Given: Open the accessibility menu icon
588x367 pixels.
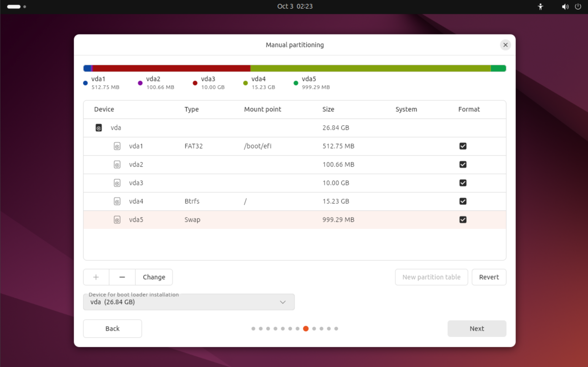Looking at the screenshot, I should tap(540, 7).
